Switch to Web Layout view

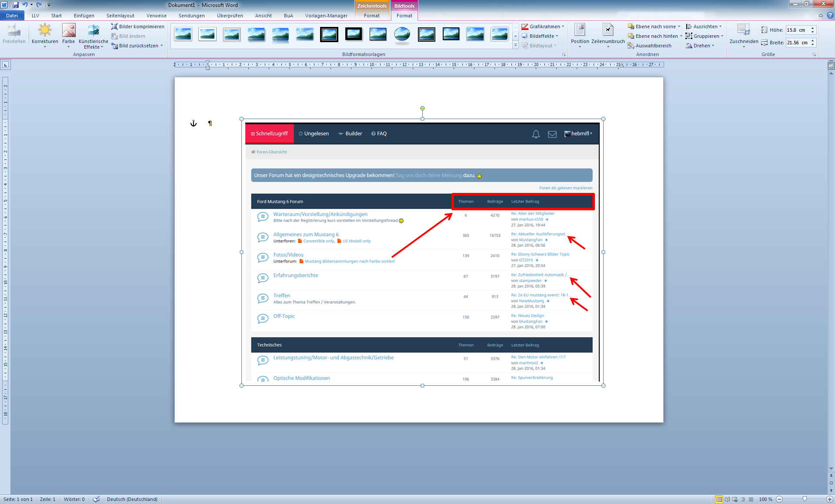(735, 499)
